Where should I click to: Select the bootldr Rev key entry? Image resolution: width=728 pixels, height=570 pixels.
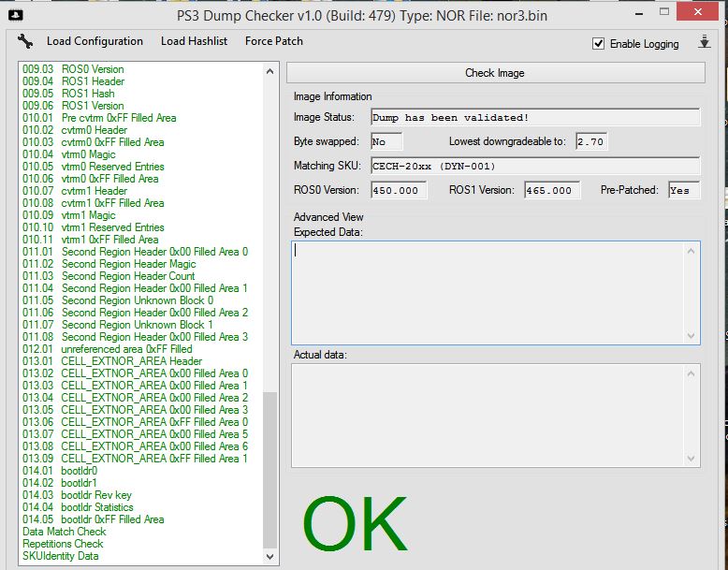[95, 495]
